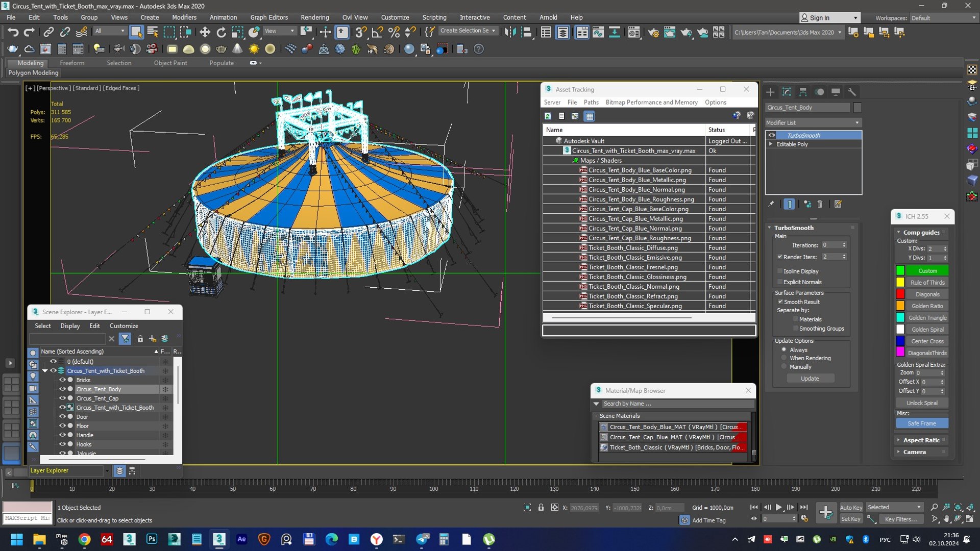Click the lock icon in Scene Explorer
Viewport: 980px width, 551px height.
point(140,339)
